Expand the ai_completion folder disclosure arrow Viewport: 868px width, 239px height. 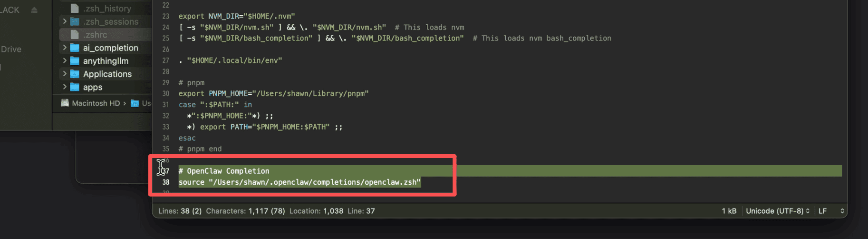[65, 48]
